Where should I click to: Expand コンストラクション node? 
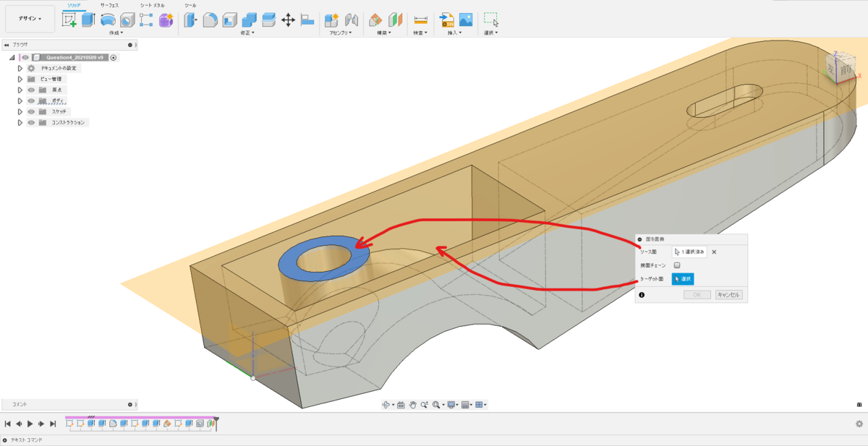tap(20, 122)
